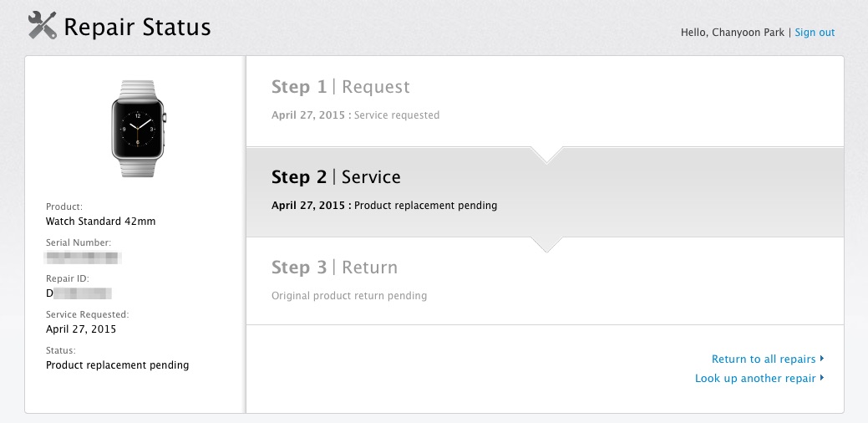This screenshot has height=423, width=868.
Task: Select the Step 3 Return heading
Action: [334, 268]
